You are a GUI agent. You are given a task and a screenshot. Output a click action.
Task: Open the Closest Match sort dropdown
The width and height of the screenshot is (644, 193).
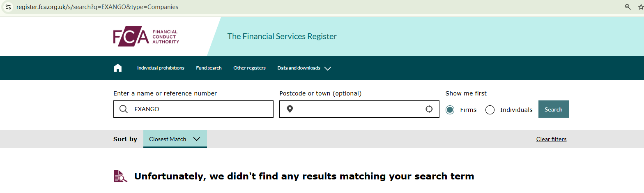click(175, 139)
